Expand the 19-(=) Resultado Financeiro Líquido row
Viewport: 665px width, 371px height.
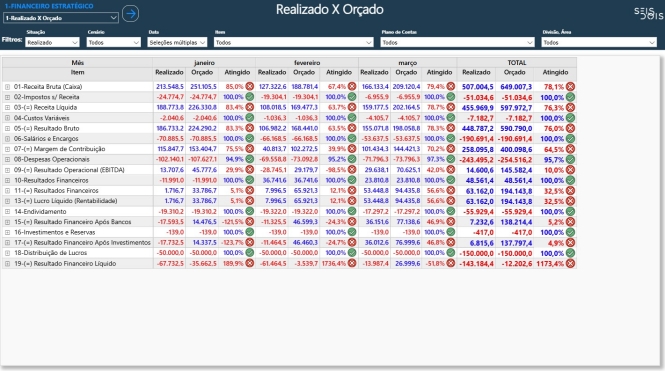[x=7, y=263]
